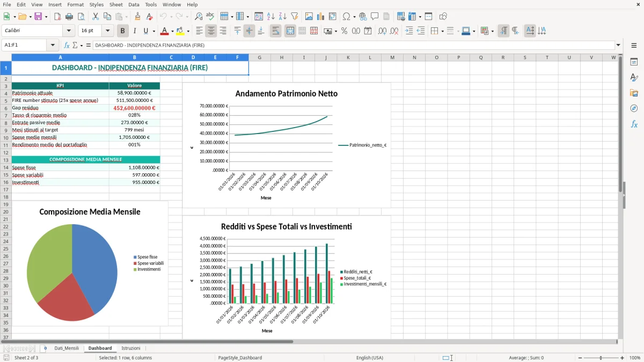Click English (USA) language in status bar
This screenshot has width=644, height=362.
(370, 358)
